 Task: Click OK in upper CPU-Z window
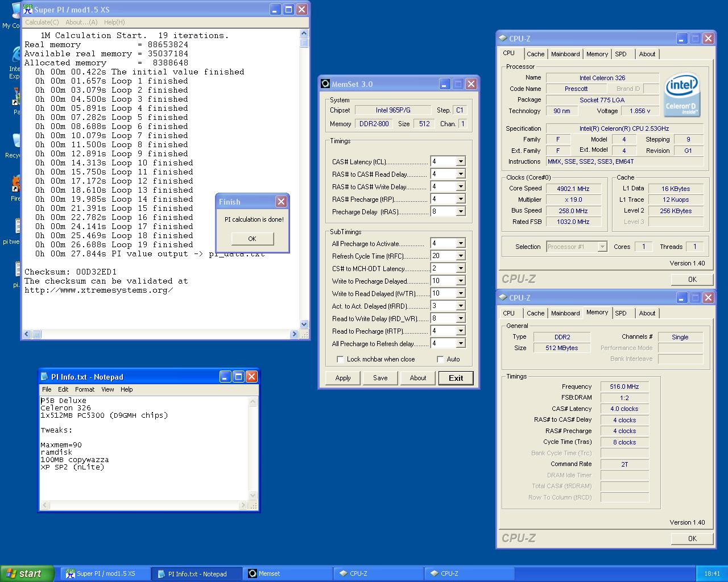tap(692, 279)
